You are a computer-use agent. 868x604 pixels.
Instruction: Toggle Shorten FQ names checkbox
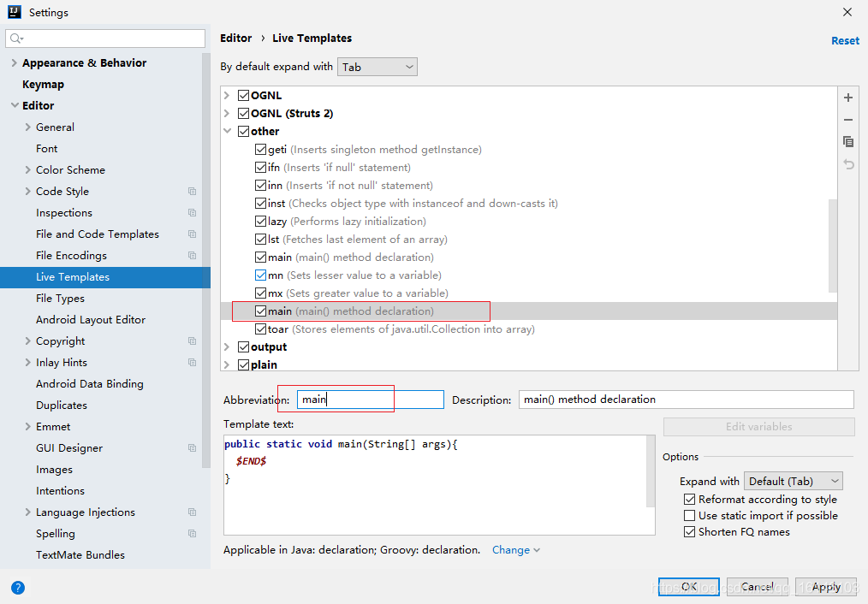690,532
